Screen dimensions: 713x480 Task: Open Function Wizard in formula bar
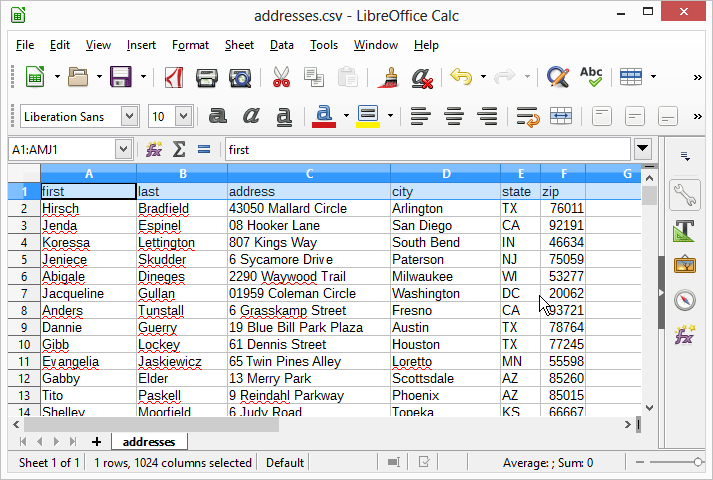coord(154,149)
